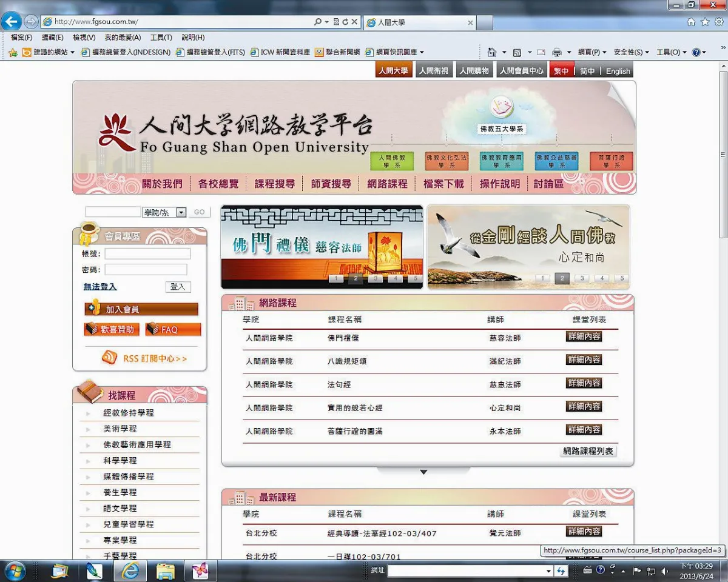The height and width of the screenshot is (582, 728).
Task: Click the Internet Explorer taskbar icon
Action: [130, 570]
